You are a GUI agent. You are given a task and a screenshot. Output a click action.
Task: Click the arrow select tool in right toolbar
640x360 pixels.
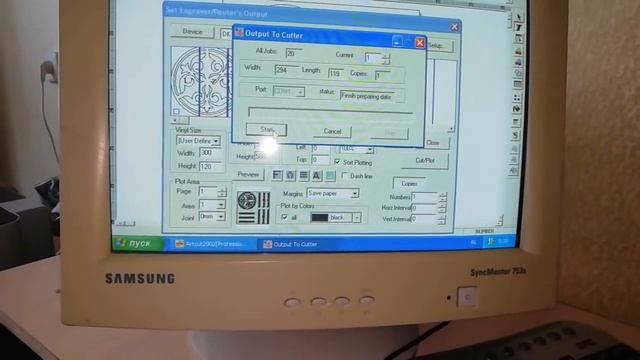click(518, 17)
